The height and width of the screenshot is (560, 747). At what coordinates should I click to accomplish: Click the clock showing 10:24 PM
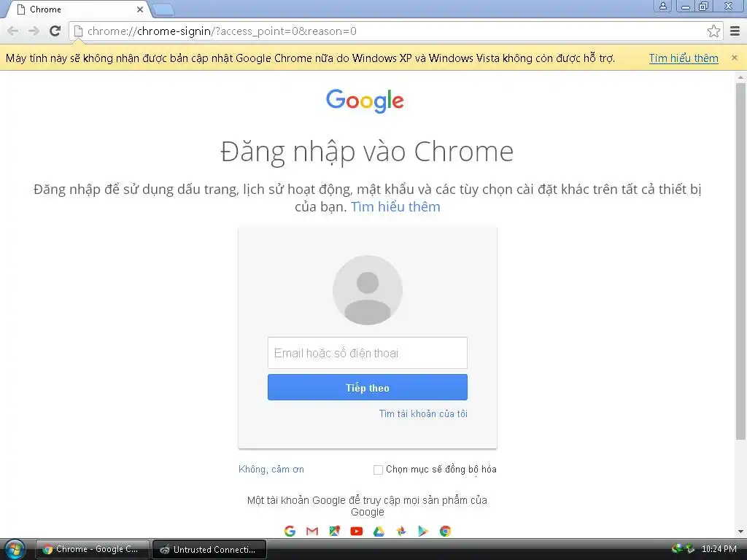point(719,549)
